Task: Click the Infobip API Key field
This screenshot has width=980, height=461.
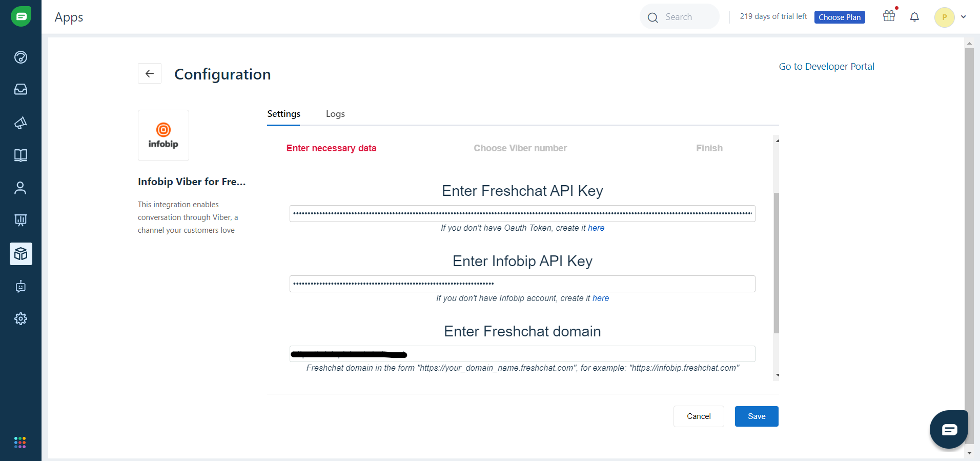Action: pos(522,284)
